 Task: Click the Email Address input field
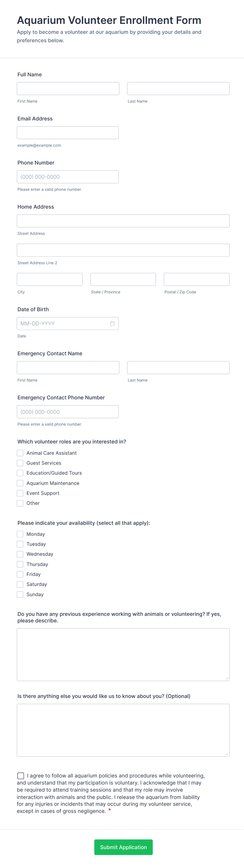(67, 133)
